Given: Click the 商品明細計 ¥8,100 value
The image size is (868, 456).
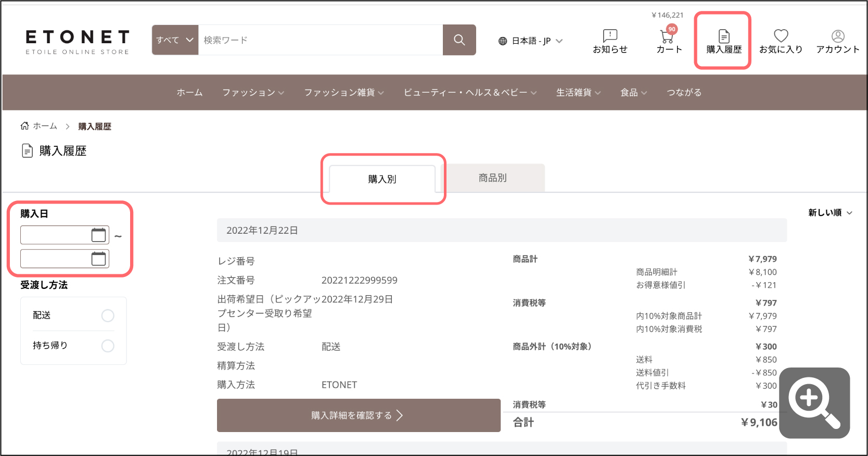Looking at the screenshot, I should 762,272.
